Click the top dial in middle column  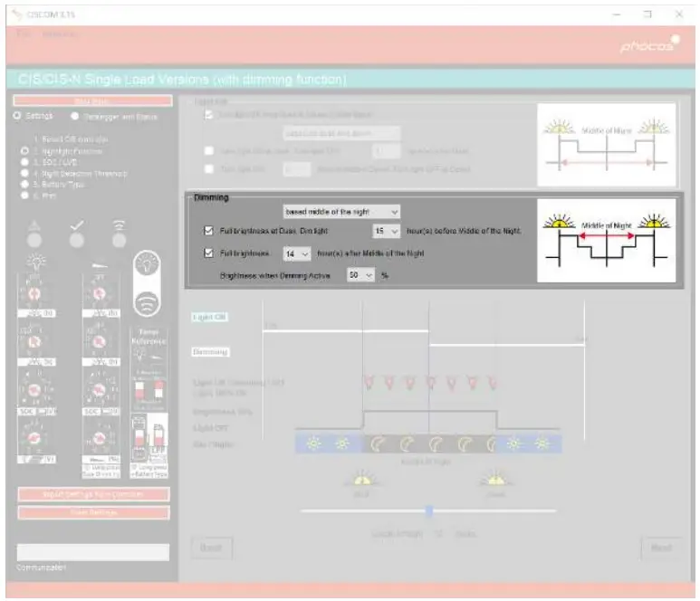(x=99, y=293)
